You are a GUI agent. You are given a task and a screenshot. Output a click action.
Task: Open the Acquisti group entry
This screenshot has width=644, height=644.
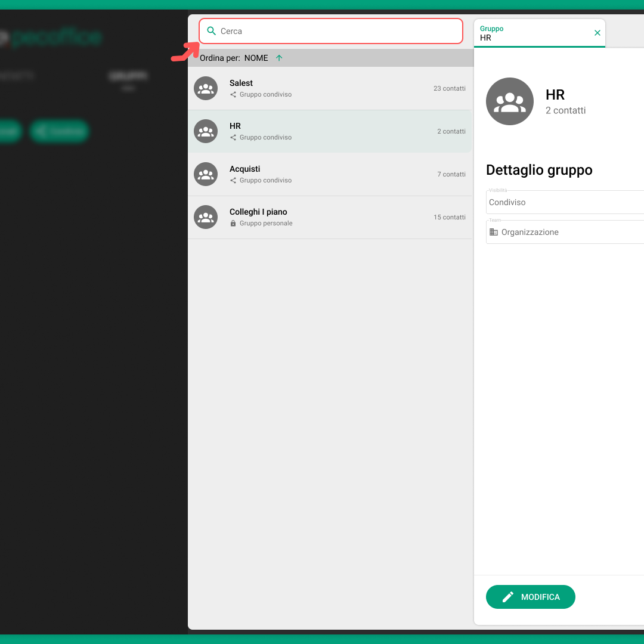[329, 174]
